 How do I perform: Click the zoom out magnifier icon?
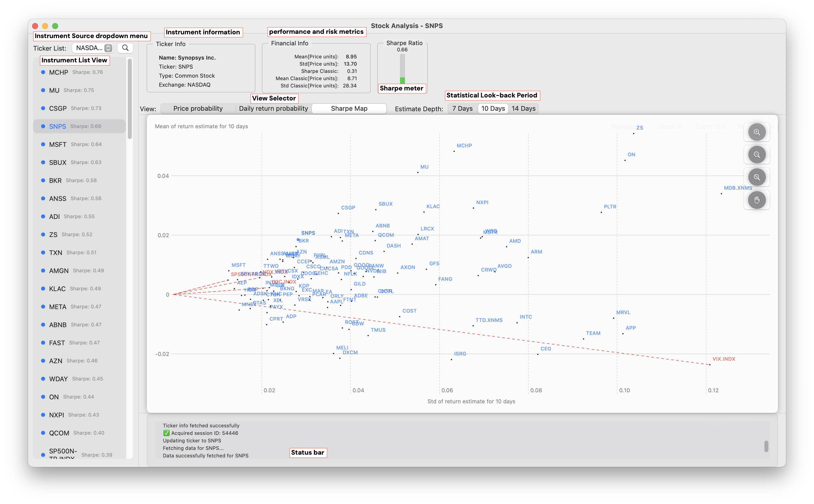[756, 155]
